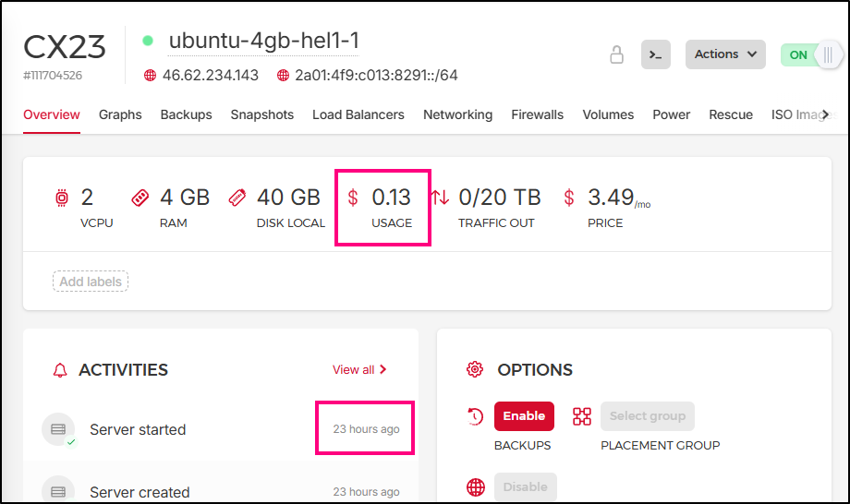
Task: Click the Options gear icon
Action: 475,369
